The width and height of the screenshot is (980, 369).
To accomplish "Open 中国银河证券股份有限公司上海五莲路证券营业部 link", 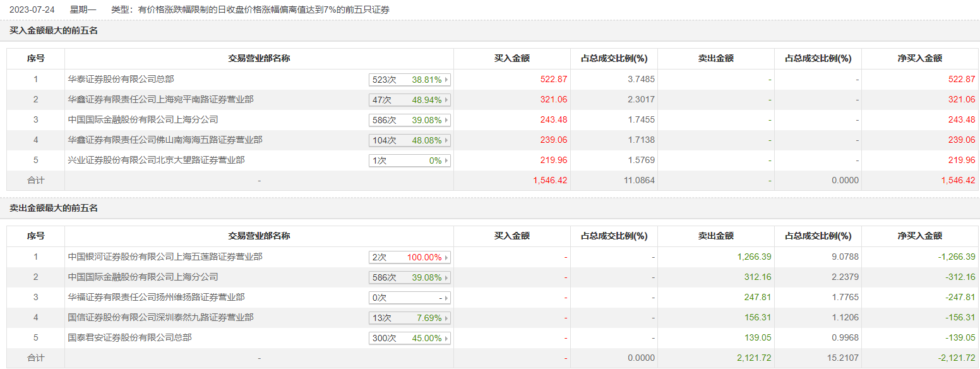I will [165, 257].
